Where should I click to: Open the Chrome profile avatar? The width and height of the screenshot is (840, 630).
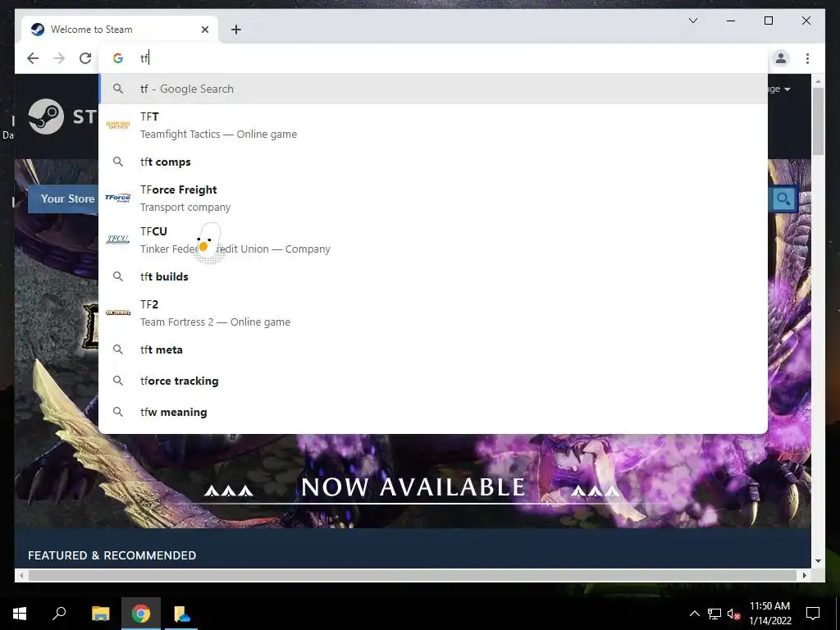(x=781, y=58)
